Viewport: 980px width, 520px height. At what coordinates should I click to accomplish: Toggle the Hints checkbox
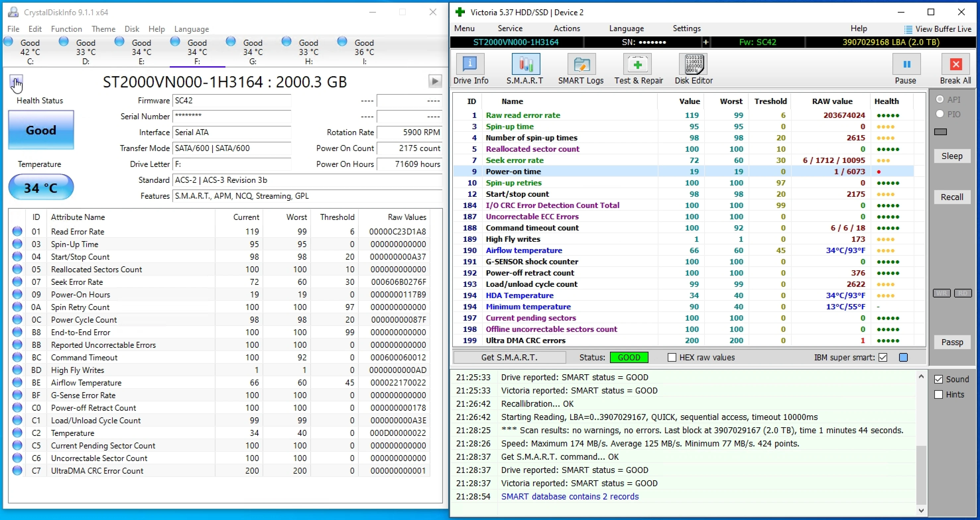[x=939, y=394]
